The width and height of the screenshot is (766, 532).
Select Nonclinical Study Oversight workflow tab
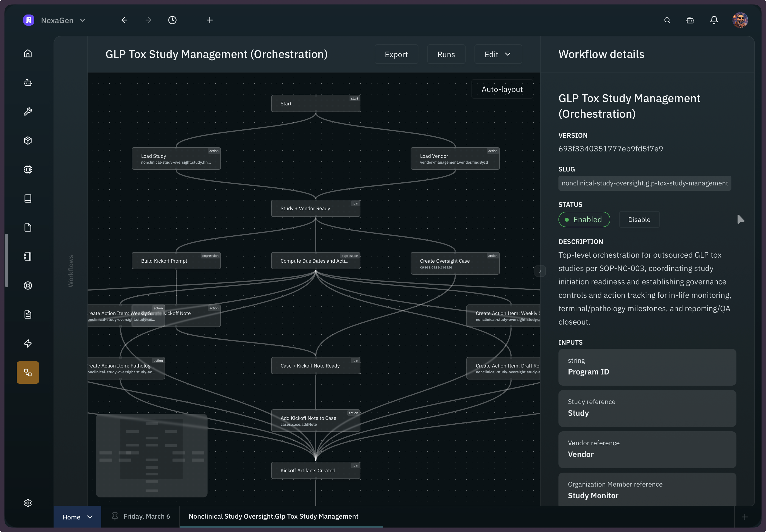click(273, 516)
